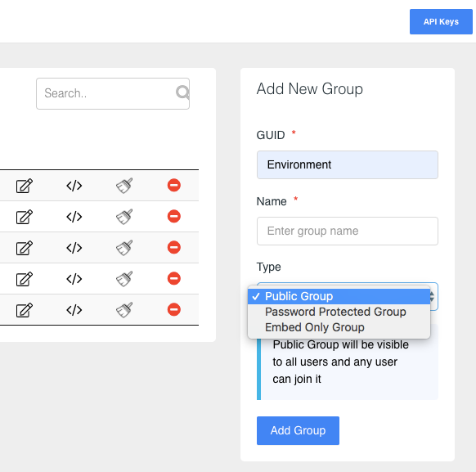476x472 pixels.
Task: Click the broom clean icon in third row
Action: coord(124,248)
